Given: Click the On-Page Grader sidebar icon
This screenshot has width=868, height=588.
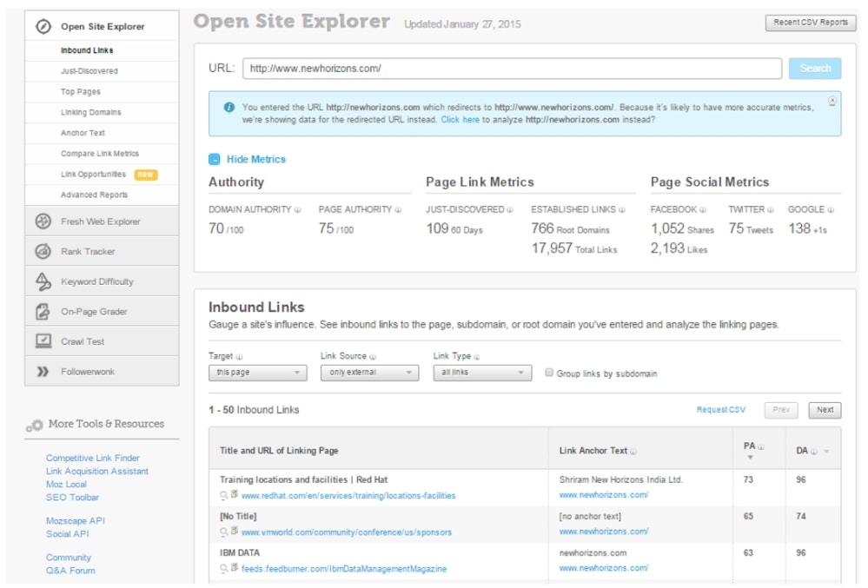Looking at the screenshot, I should click(x=43, y=312).
